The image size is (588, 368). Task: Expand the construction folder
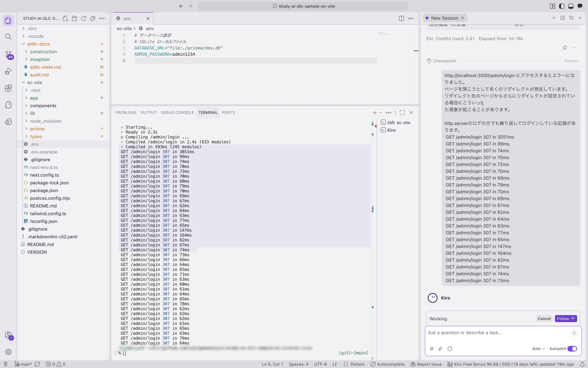coord(43,52)
